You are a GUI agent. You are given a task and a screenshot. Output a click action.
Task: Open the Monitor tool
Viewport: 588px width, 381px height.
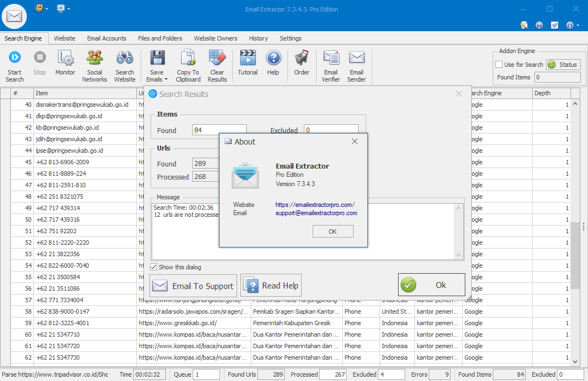[65, 63]
